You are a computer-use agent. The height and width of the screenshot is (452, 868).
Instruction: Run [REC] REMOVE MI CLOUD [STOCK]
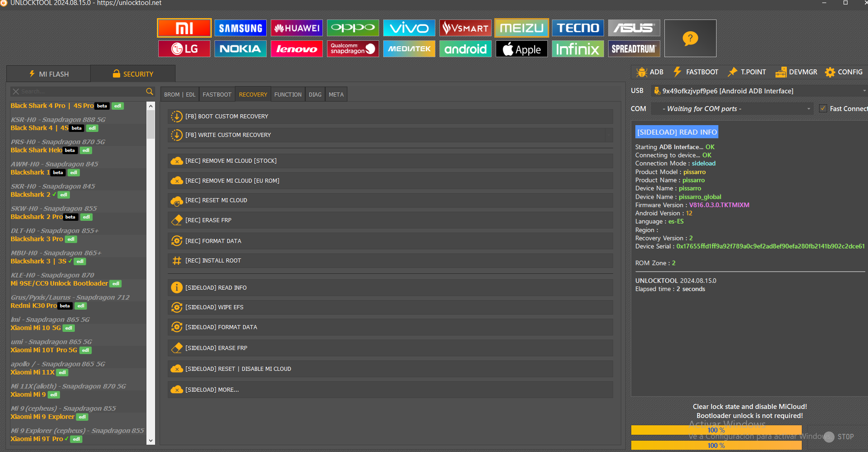click(x=390, y=161)
